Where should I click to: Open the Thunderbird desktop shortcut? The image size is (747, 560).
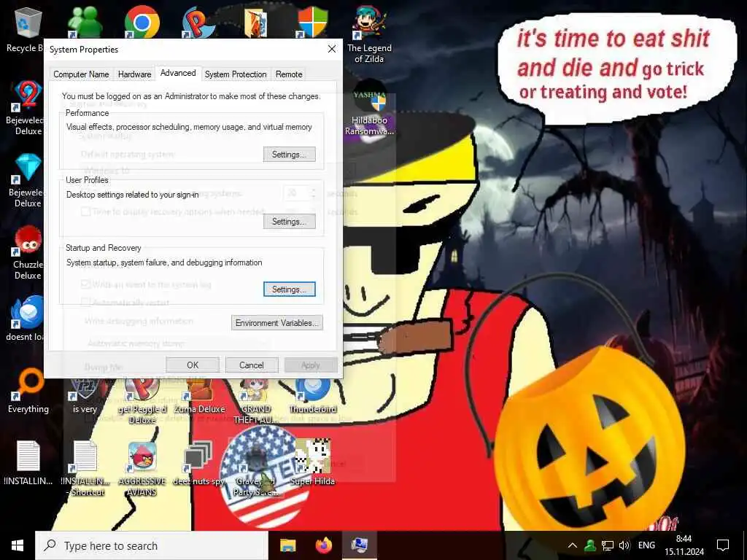[313, 396]
